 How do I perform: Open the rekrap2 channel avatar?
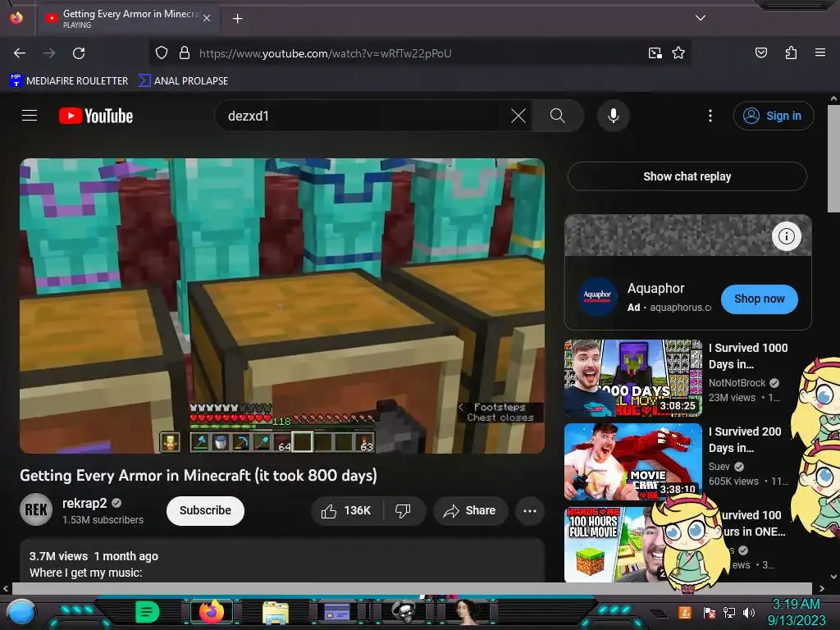[x=36, y=509]
